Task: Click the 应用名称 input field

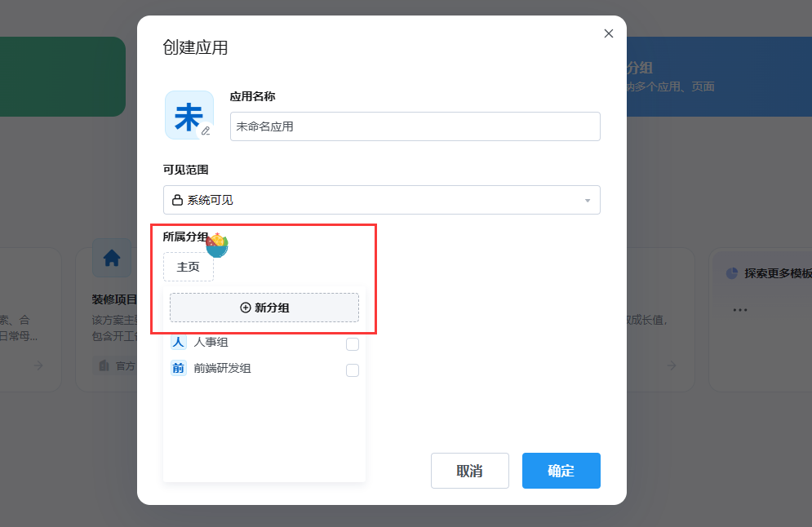Action: [x=415, y=126]
